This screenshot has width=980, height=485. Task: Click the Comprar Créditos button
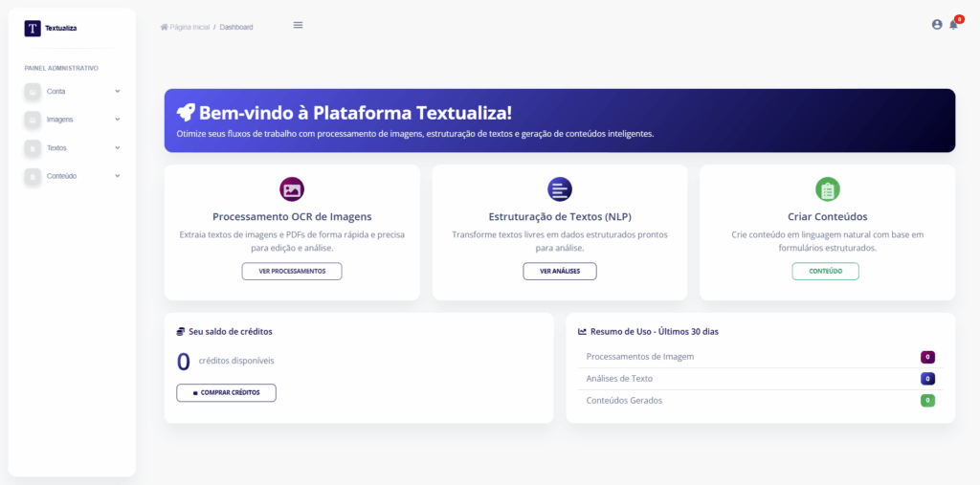point(226,392)
